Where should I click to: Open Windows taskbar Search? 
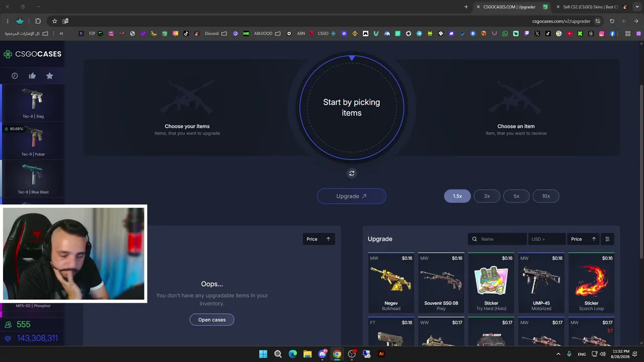(x=278, y=354)
